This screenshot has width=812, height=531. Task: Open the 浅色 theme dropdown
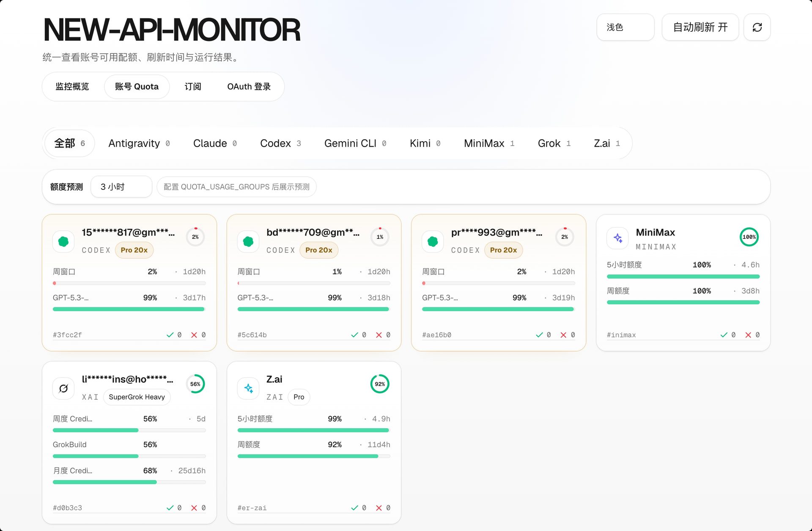(x=625, y=27)
